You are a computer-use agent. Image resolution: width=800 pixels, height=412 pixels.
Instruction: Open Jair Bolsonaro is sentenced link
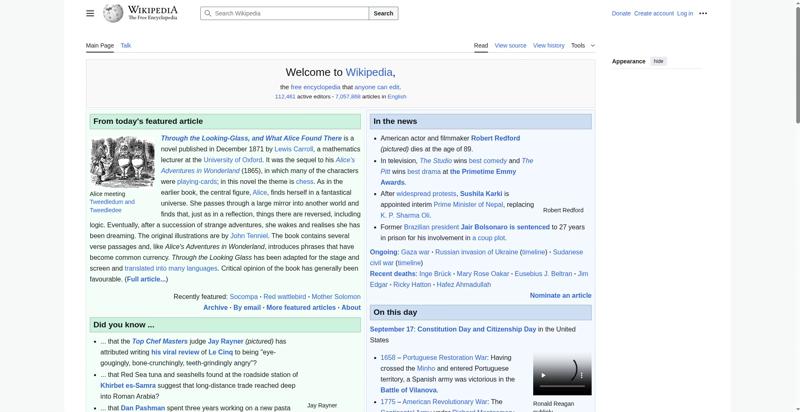pos(505,227)
